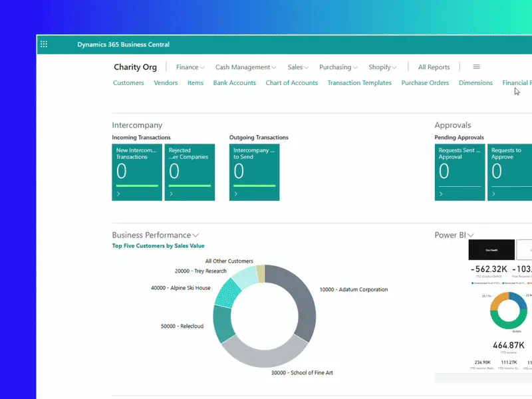Click arrow on Intercompany to Send tile

click(236, 194)
